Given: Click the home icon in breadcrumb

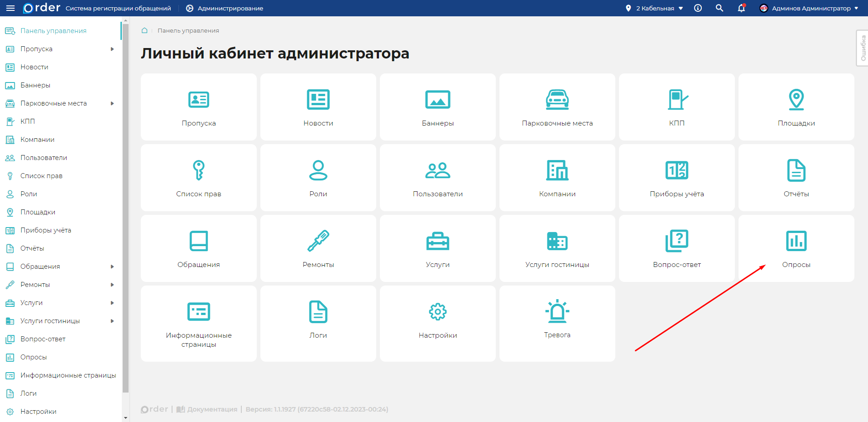Looking at the screenshot, I should (x=144, y=30).
